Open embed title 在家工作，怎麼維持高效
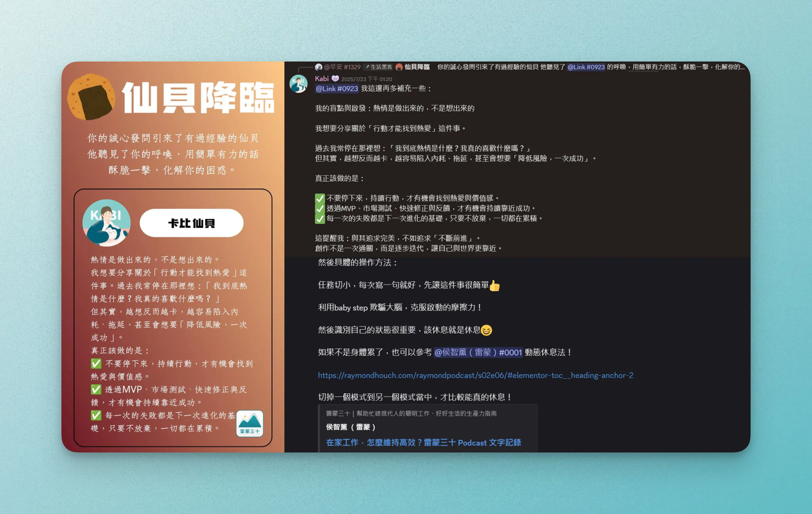This screenshot has height=514, width=812. [423, 442]
